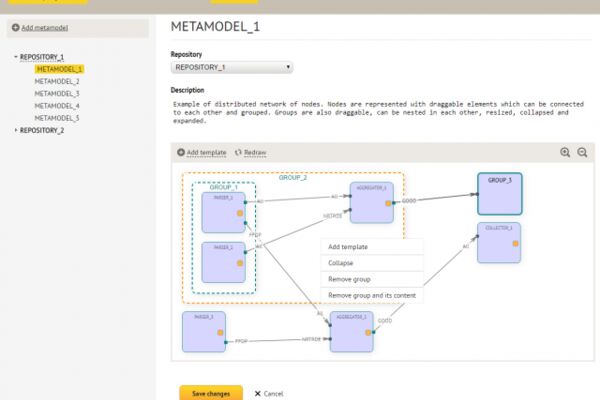
Task: Select METAMODEL_5 in the sidebar
Action: [57, 118]
